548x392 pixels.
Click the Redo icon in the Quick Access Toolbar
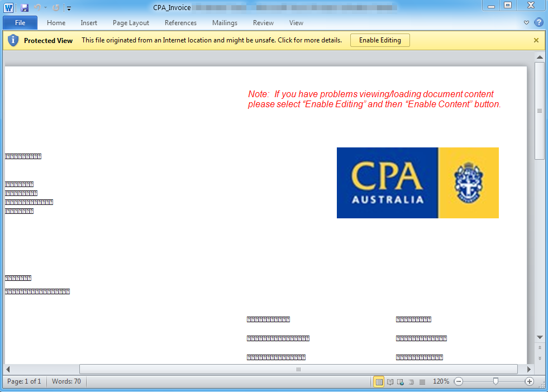tap(55, 8)
